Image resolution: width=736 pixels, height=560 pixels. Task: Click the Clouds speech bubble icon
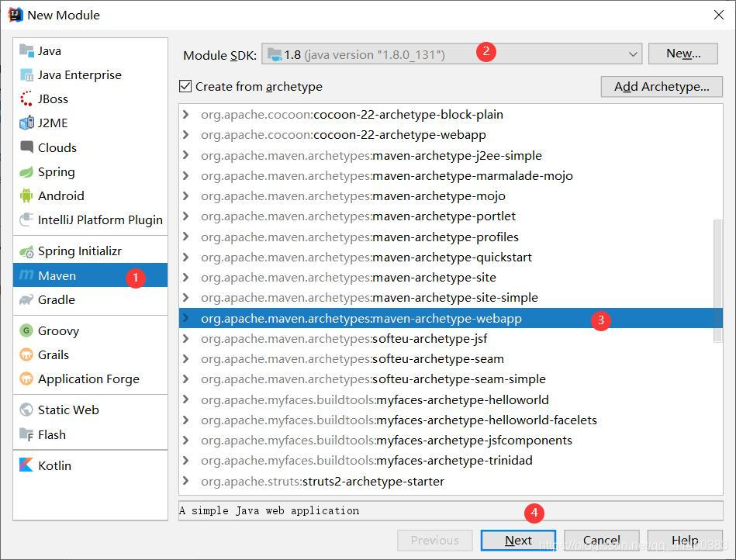[x=26, y=147]
